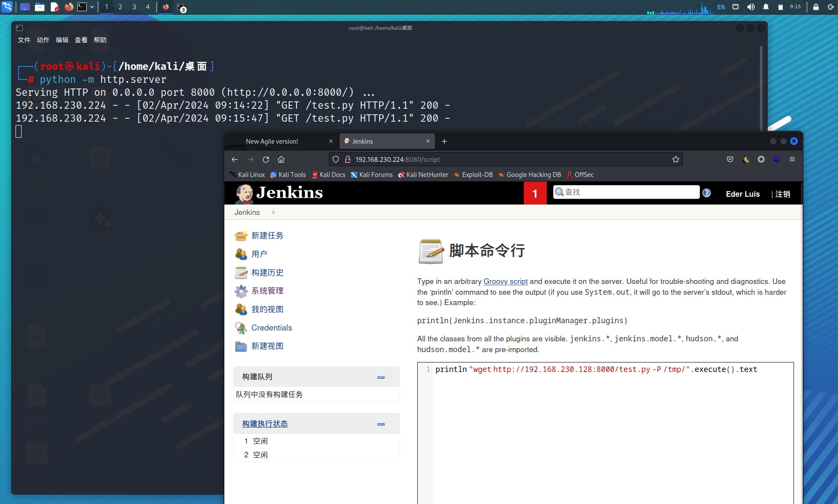The height and width of the screenshot is (504, 838).
Task: Open the 查看 menu in the terminal
Action: coord(81,40)
